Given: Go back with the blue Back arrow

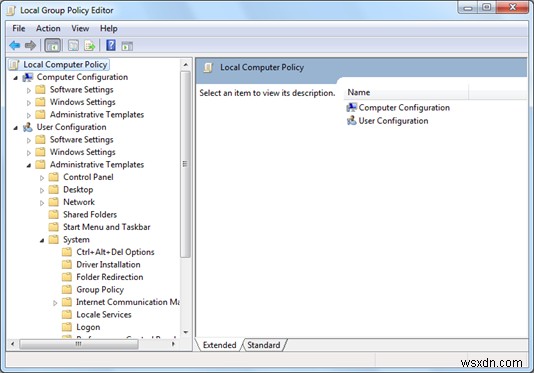Looking at the screenshot, I should click(x=15, y=45).
